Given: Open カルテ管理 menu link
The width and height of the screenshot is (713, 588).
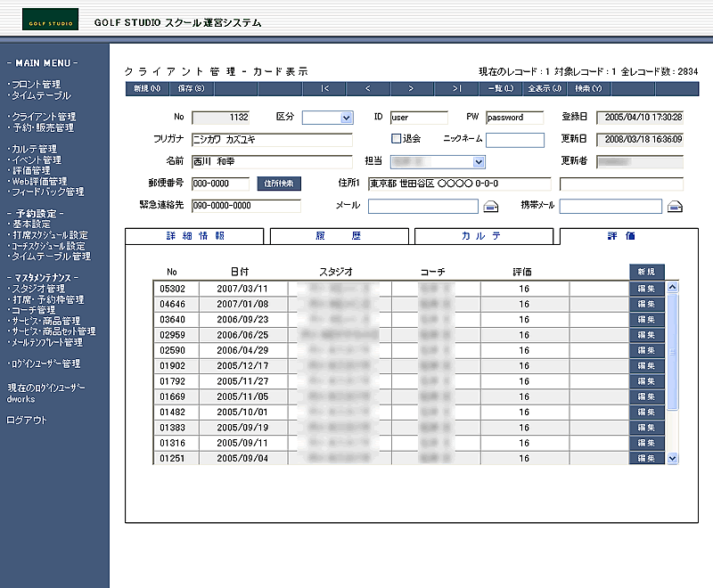Looking at the screenshot, I should click(x=35, y=149).
